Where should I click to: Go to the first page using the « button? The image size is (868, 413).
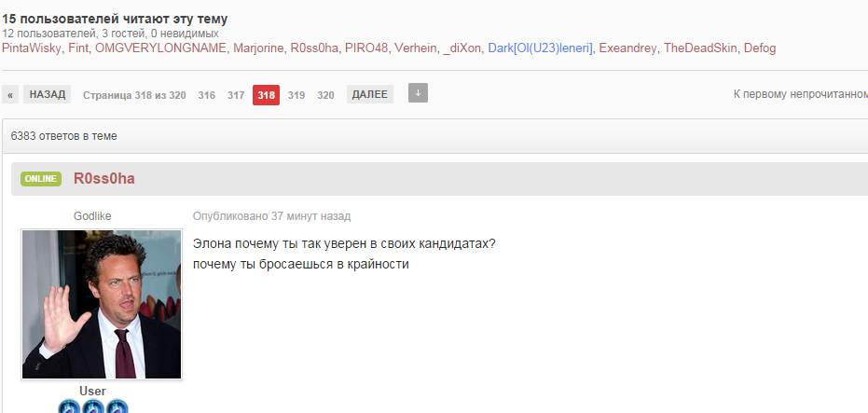pyautogui.click(x=10, y=95)
